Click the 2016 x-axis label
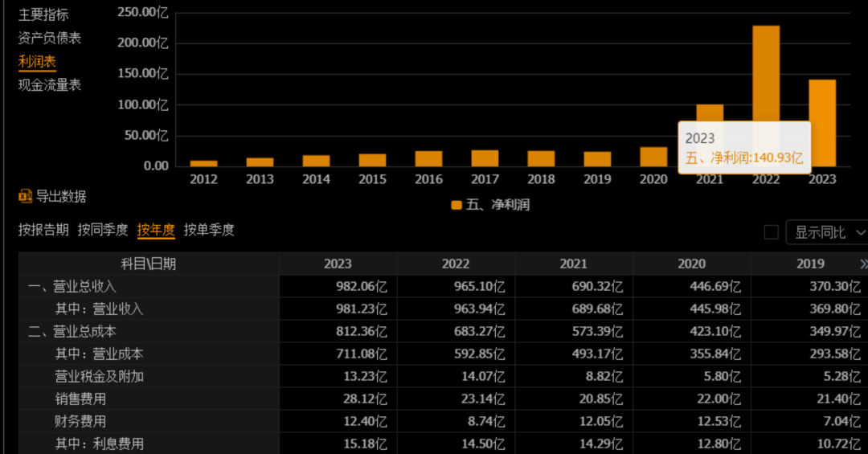Viewport: 868px width, 454px height. 428,179
